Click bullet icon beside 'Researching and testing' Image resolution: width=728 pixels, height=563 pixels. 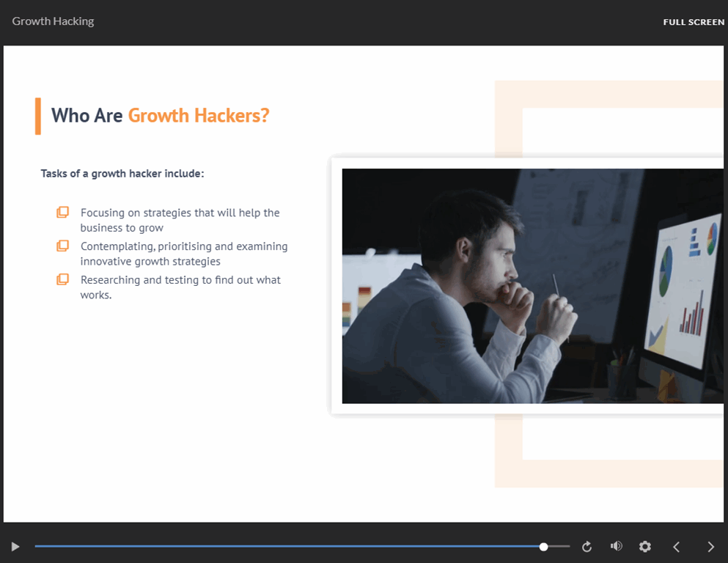62,279
